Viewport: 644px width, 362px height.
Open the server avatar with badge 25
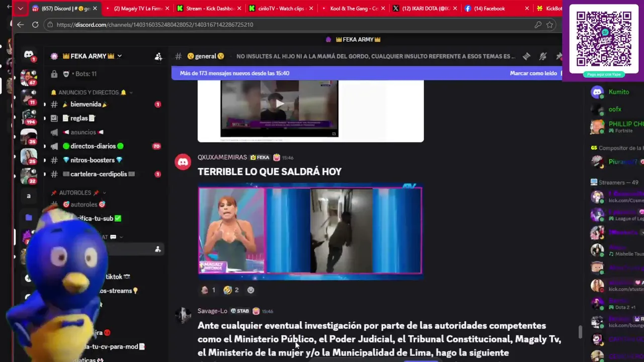[x=28, y=156]
